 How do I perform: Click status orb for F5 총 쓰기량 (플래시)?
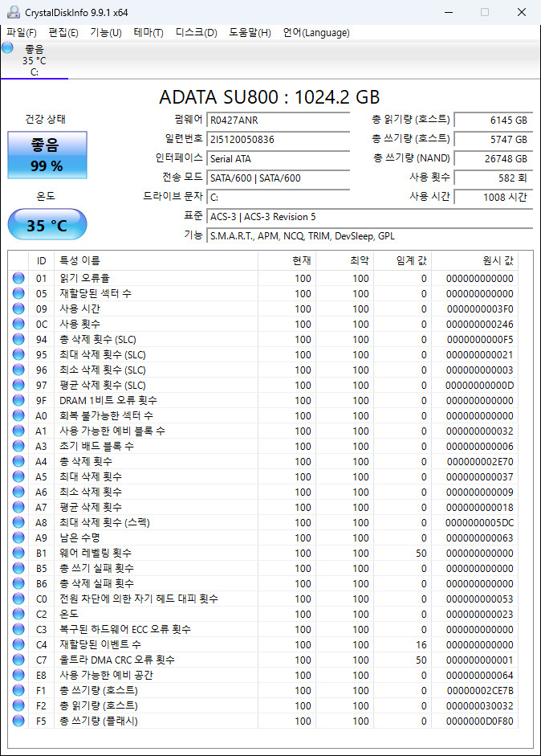[18, 721]
